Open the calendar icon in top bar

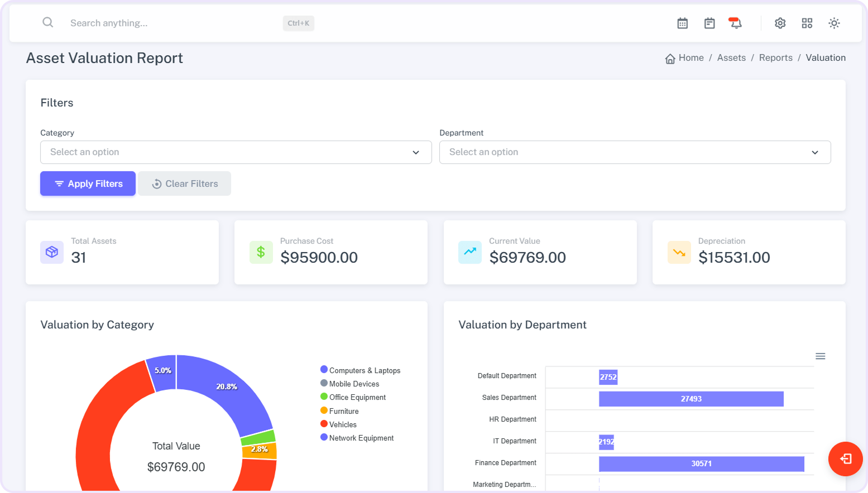[x=682, y=23]
